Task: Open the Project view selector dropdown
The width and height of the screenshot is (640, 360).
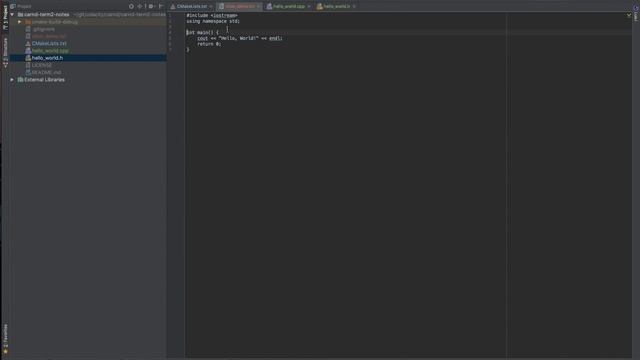Action: [21, 6]
